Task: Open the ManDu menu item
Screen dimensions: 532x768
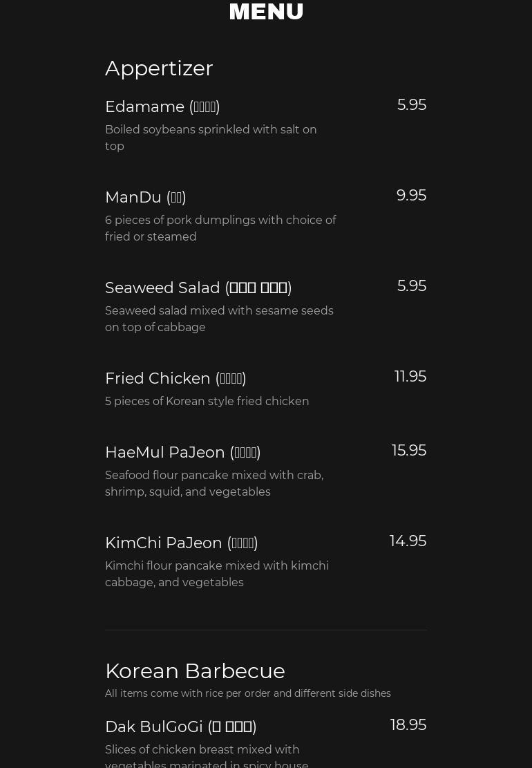Action: tap(145, 197)
